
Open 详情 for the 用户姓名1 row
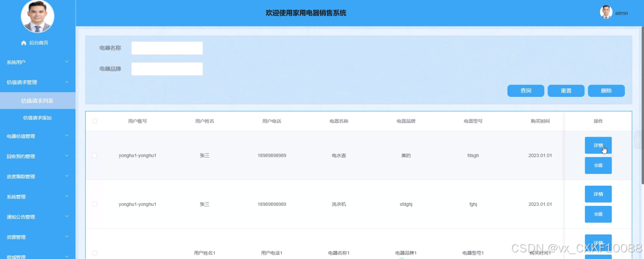click(598, 243)
